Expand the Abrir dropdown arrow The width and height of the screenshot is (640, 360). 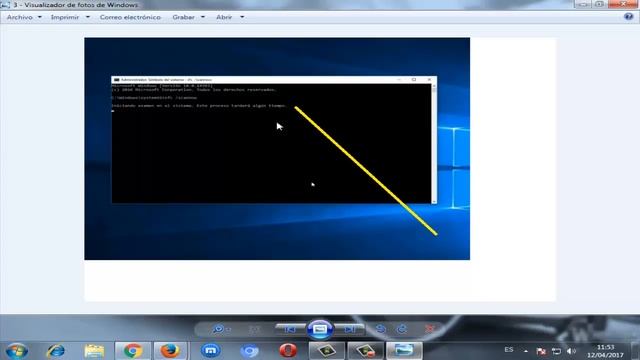tap(242, 17)
